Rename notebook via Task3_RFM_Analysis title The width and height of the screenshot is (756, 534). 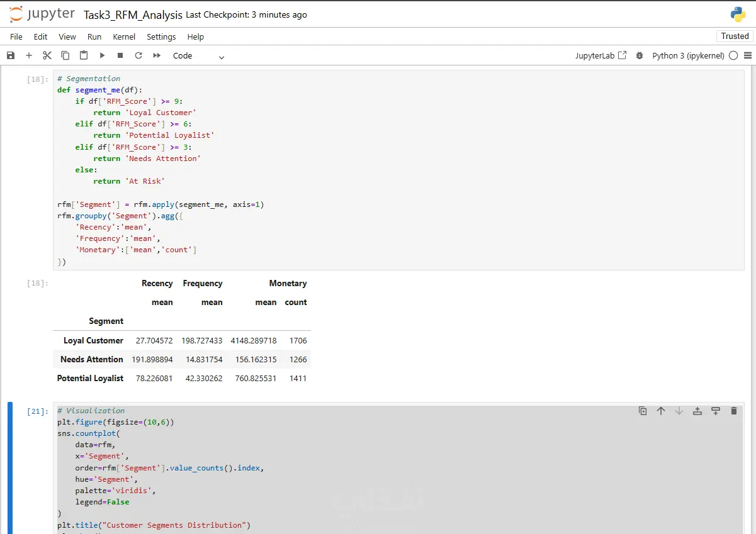click(133, 14)
